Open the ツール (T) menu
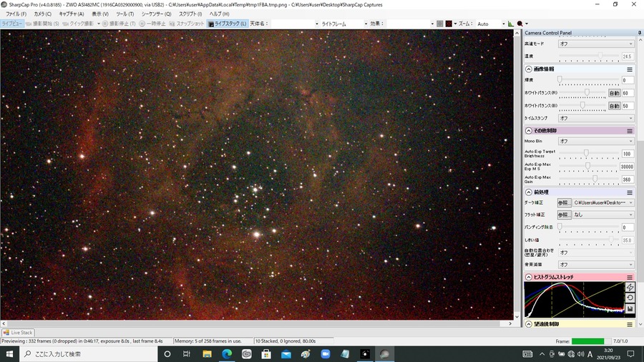This screenshot has height=362, width=644. 125,14
